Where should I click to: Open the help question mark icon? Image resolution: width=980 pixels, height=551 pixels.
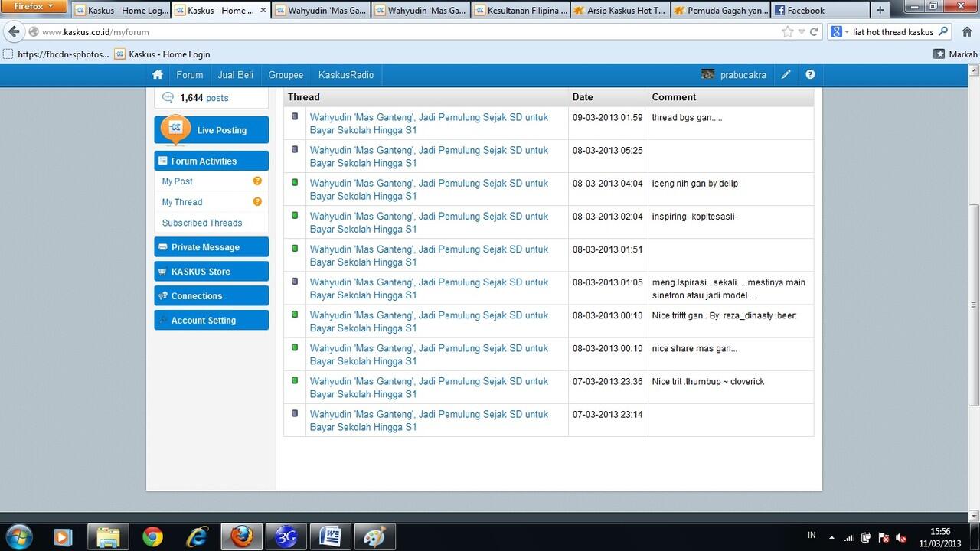pyautogui.click(x=810, y=75)
